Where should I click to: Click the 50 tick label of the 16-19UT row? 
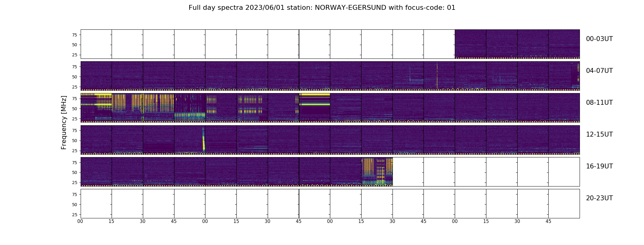coord(75,172)
